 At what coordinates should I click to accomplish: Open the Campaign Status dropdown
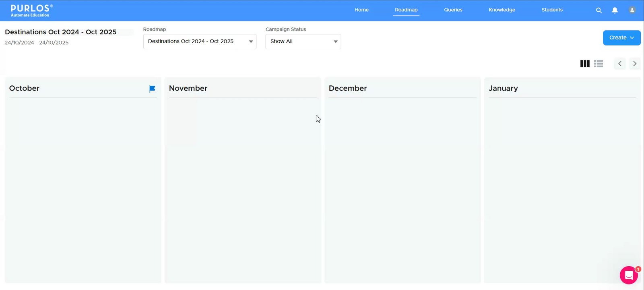pos(303,41)
